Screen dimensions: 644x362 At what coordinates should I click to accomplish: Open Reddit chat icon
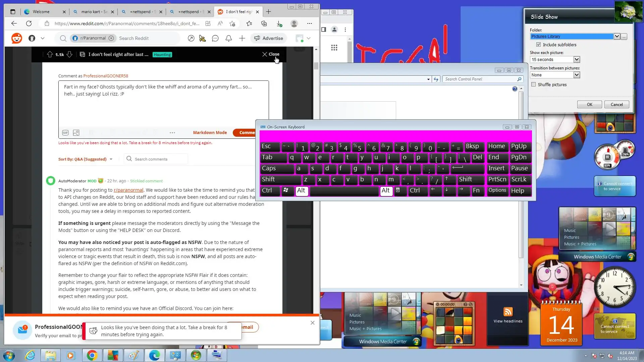coord(215,38)
